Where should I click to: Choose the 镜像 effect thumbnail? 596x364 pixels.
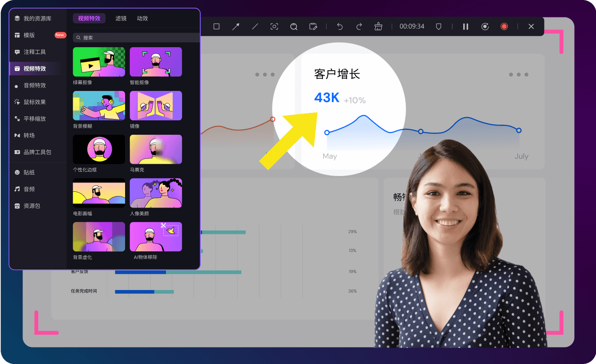[x=156, y=106]
